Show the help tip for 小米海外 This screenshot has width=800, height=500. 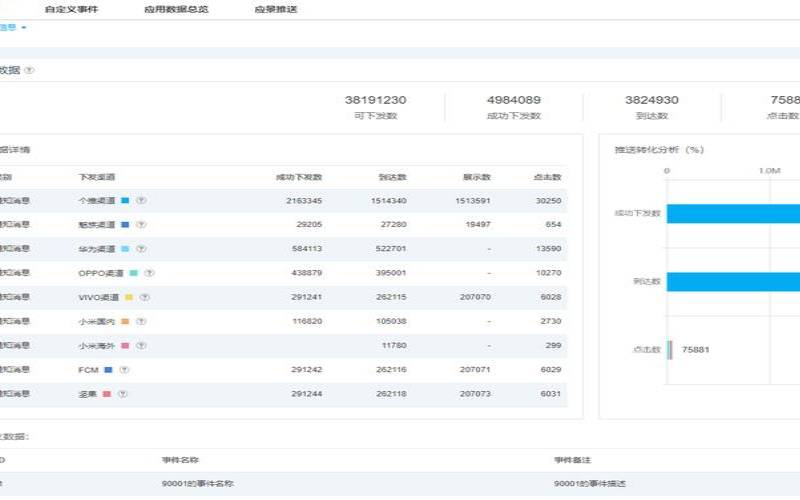[141, 345]
